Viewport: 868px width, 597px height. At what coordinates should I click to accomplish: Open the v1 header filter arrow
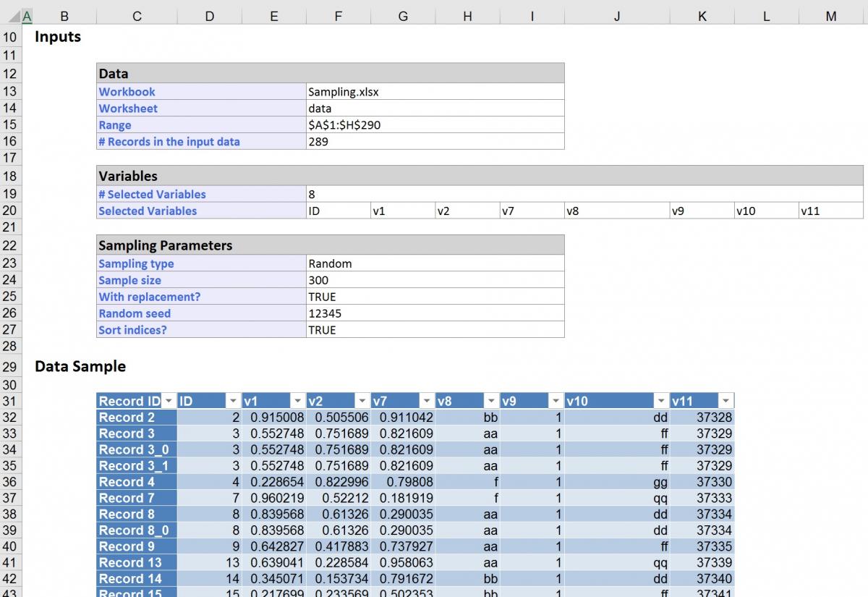point(297,400)
